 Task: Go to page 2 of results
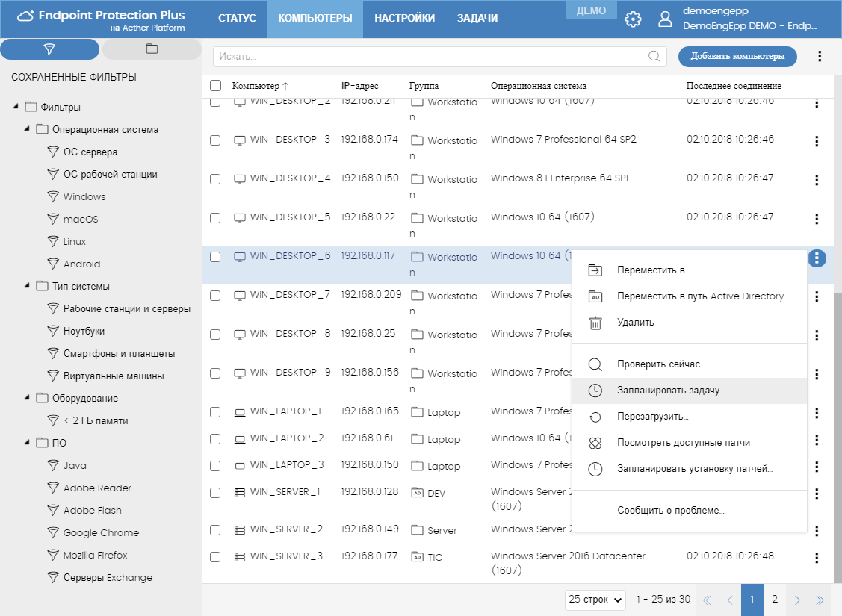pos(775,599)
